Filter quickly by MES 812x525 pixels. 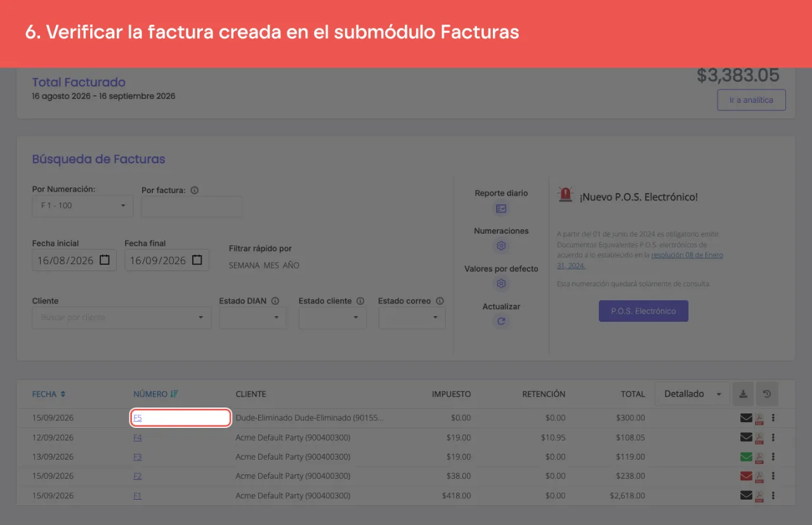(271, 265)
